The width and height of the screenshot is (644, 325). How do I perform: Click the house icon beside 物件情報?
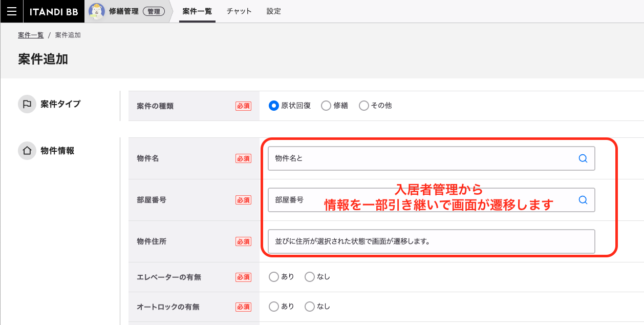pyautogui.click(x=27, y=151)
